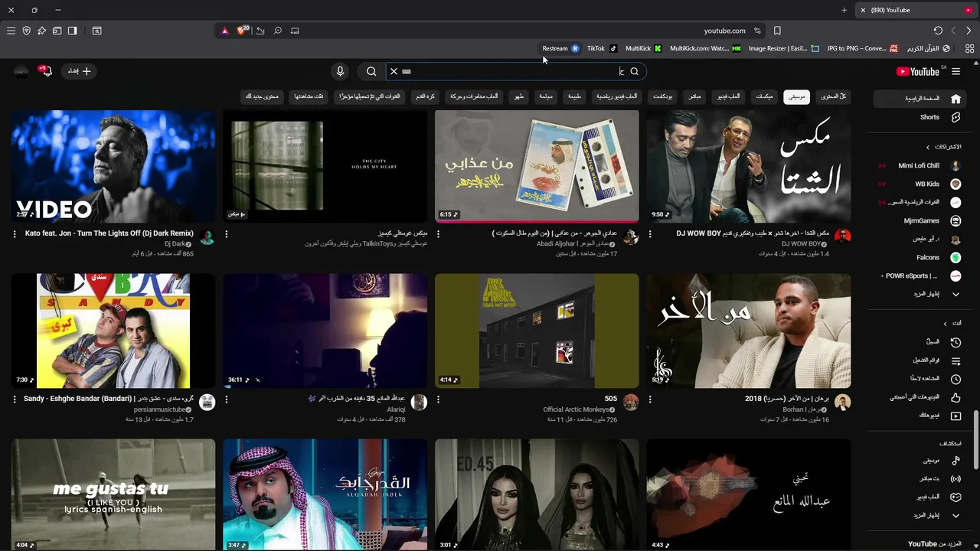Open the Restream bookmark
Image resolution: width=980 pixels, height=551 pixels.
[560, 48]
